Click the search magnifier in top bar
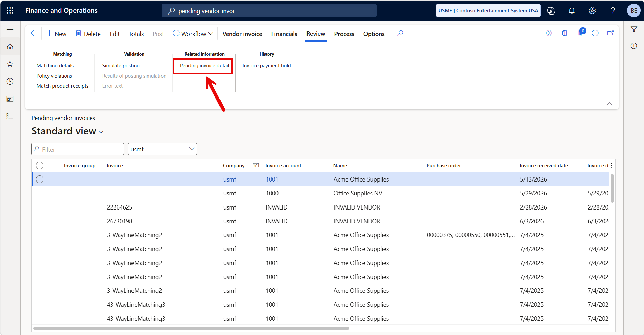Screen dimensions: 644x335 pyautogui.click(x=172, y=11)
